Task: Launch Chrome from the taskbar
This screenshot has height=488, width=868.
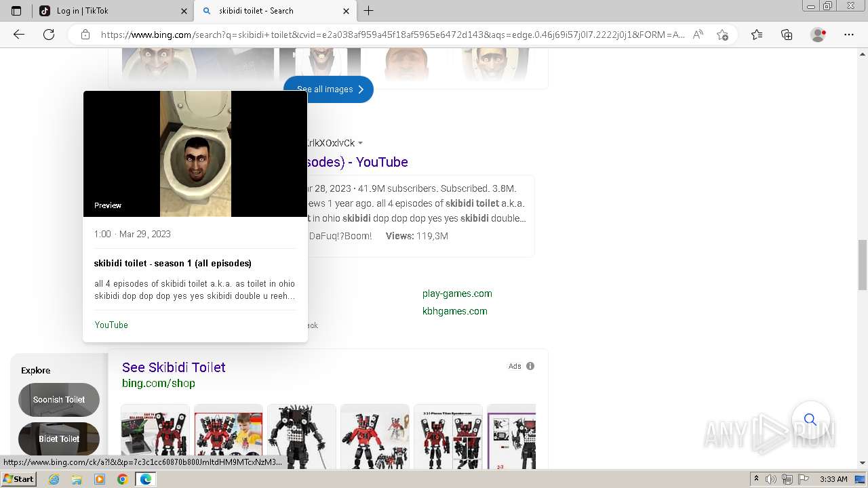Action: (122, 479)
